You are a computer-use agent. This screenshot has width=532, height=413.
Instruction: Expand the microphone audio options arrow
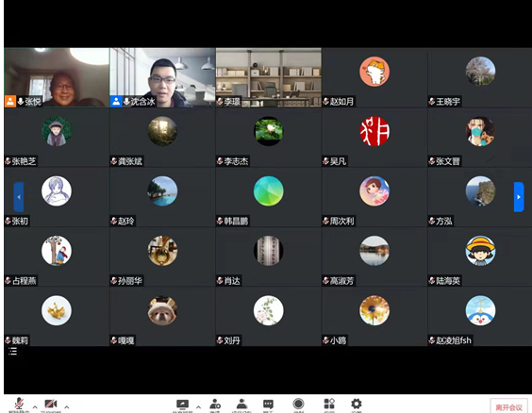tap(35, 406)
